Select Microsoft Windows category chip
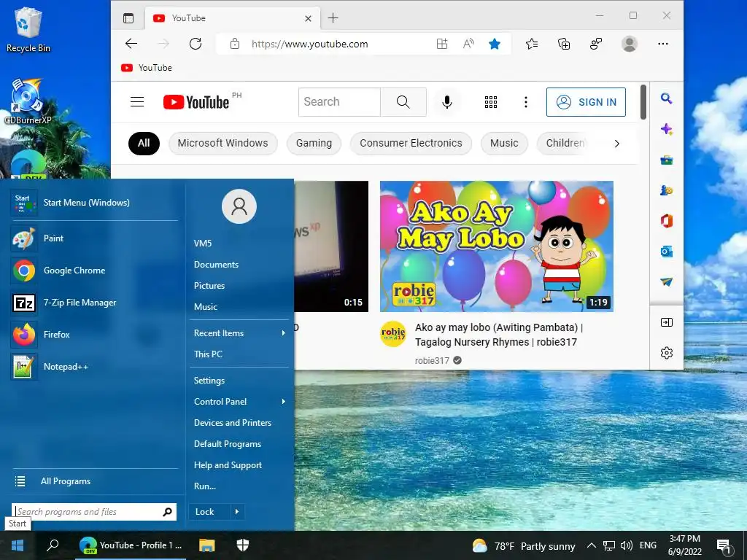The width and height of the screenshot is (747, 560). coord(223,144)
